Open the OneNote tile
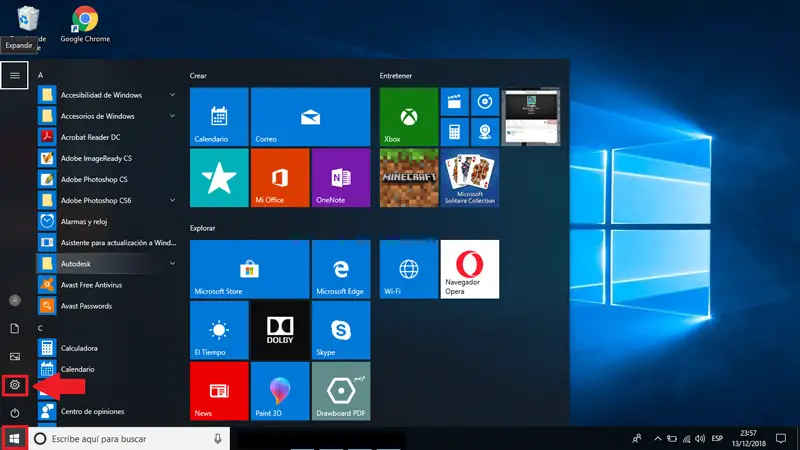This screenshot has width=800, height=450. [341, 178]
